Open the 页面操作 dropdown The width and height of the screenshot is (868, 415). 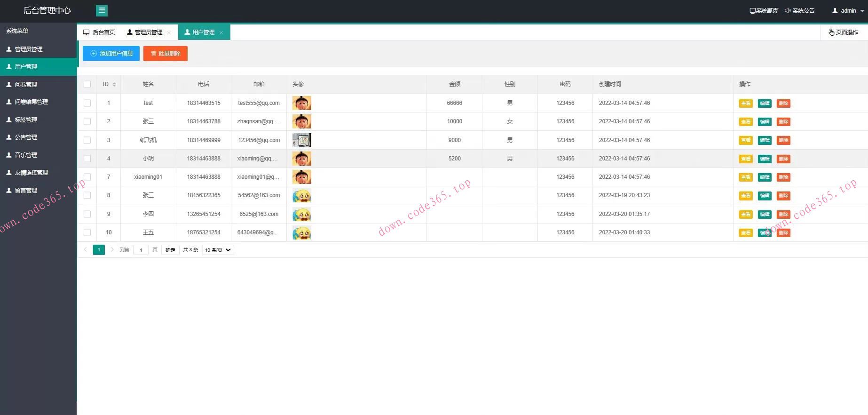(x=844, y=32)
